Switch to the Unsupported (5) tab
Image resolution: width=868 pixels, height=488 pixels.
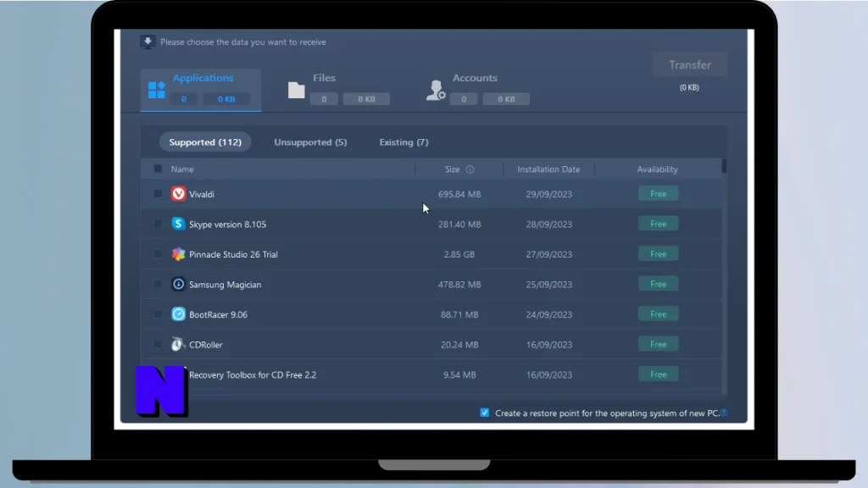[310, 142]
